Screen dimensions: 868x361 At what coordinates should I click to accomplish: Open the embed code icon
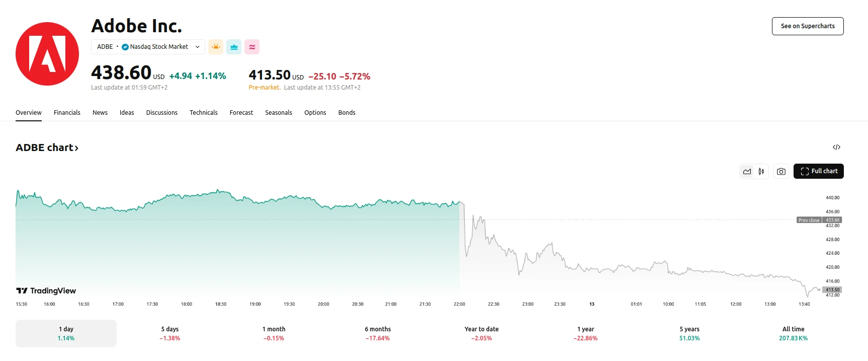[836, 147]
